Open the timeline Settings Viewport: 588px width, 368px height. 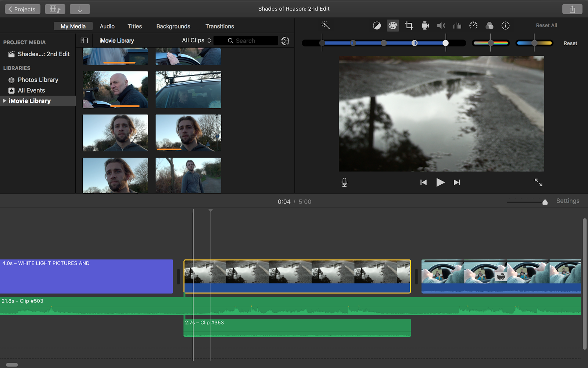tap(567, 201)
